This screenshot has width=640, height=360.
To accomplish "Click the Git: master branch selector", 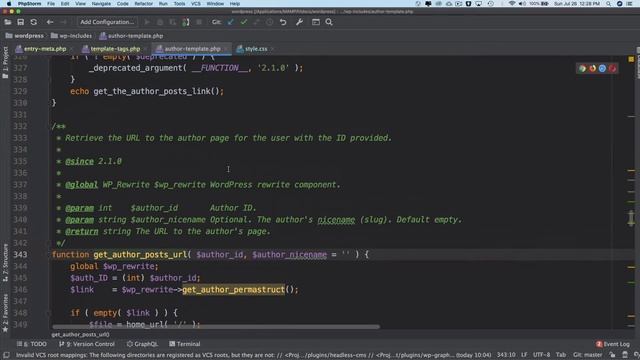I will pyautogui.click(x=587, y=355).
